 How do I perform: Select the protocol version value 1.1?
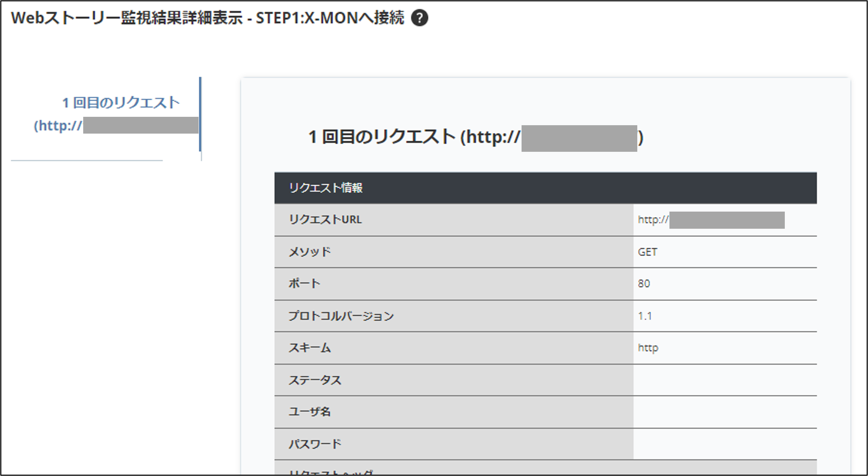[645, 316]
